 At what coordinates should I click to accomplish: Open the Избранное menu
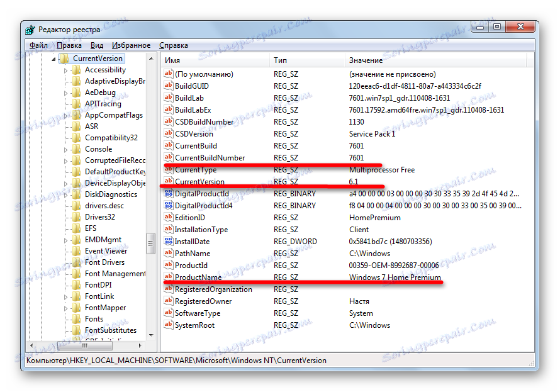[131, 45]
